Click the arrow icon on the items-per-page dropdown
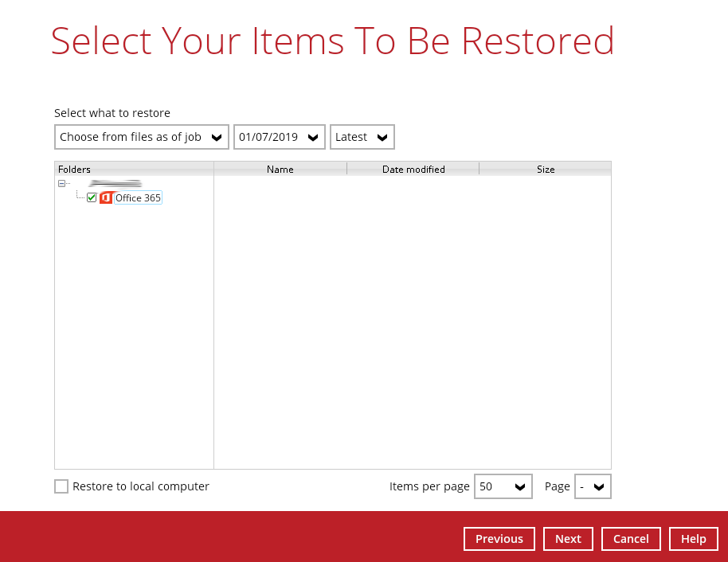Screen dimensions: 728x562 [522, 486]
